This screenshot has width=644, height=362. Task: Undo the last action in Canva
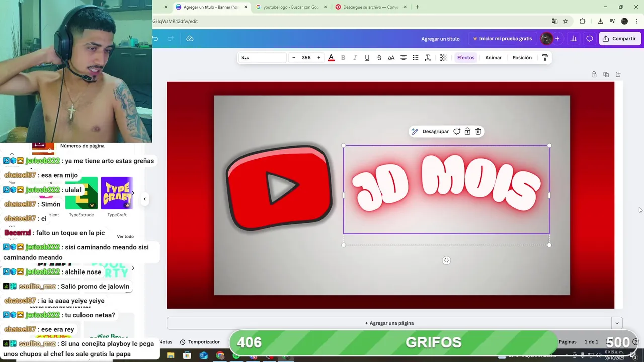[155, 39]
